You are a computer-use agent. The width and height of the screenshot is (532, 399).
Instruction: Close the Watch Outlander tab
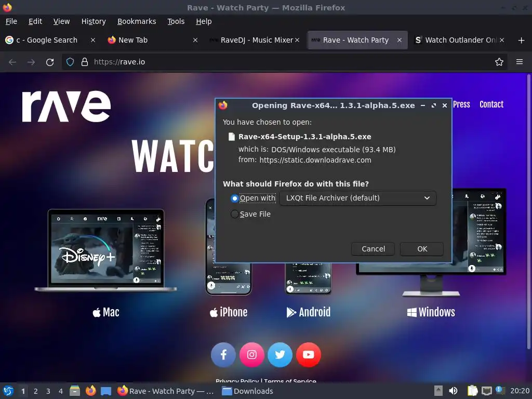pyautogui.click(x=502, y=40)
